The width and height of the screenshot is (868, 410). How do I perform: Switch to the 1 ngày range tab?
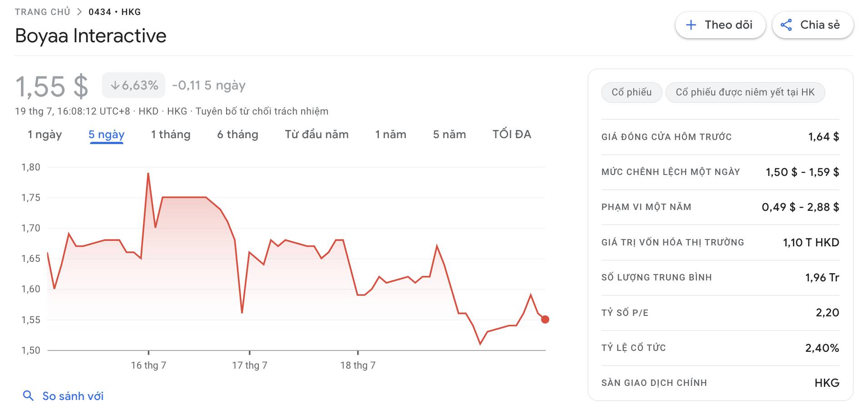pos(45,135)
